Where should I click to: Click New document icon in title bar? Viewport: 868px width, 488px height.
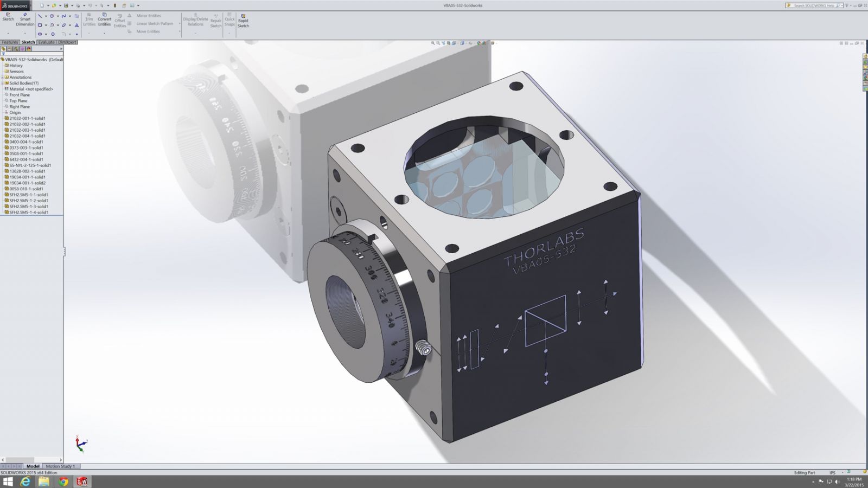[x=42, y=5]
